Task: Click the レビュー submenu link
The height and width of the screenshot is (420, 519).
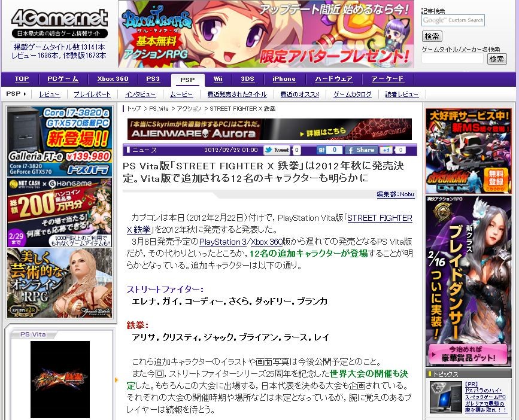Action: [x=50, y=95]
